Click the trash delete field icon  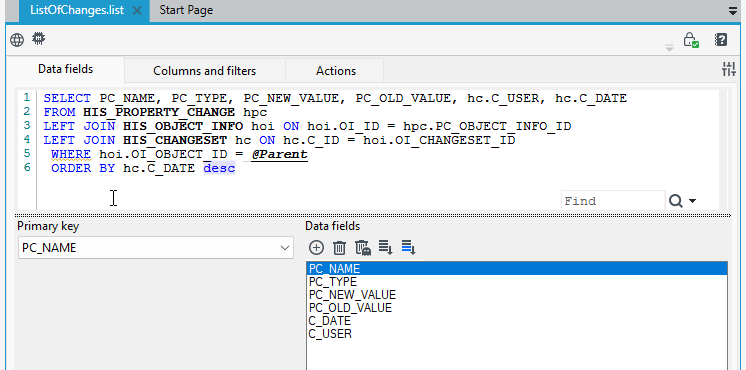pos(339,248)
